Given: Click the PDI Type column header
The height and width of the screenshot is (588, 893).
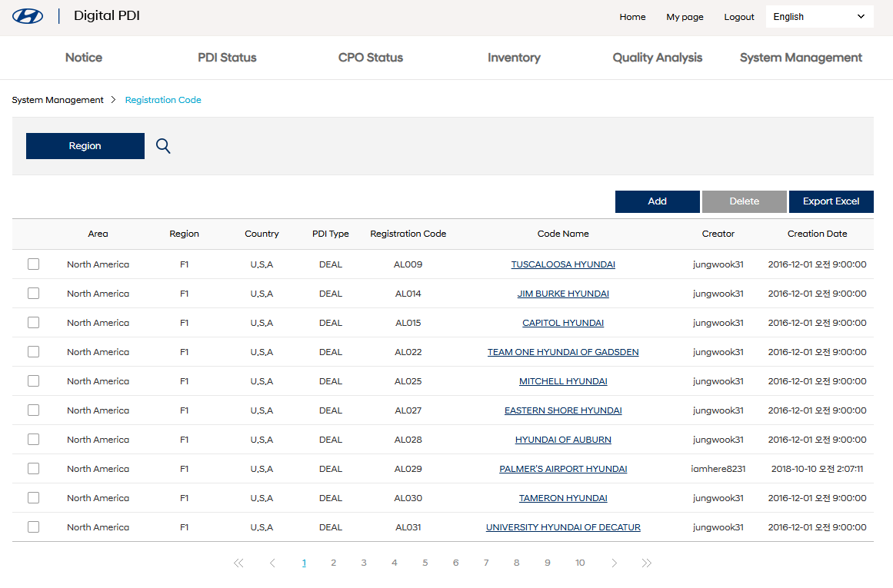Looking at the screenshot, I should coord(330,234).
